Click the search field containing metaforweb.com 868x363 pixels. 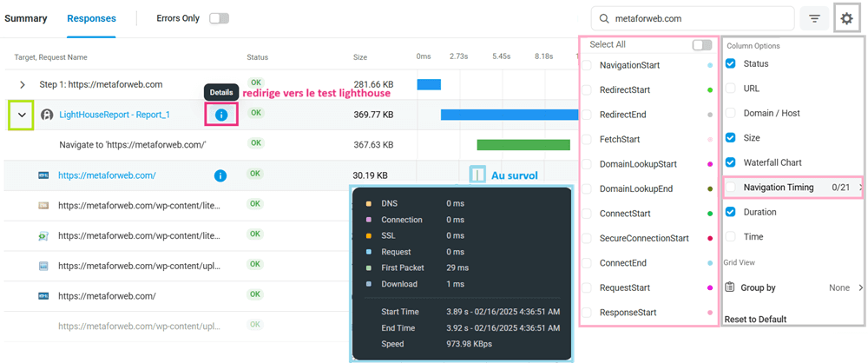tap(693, 19)
